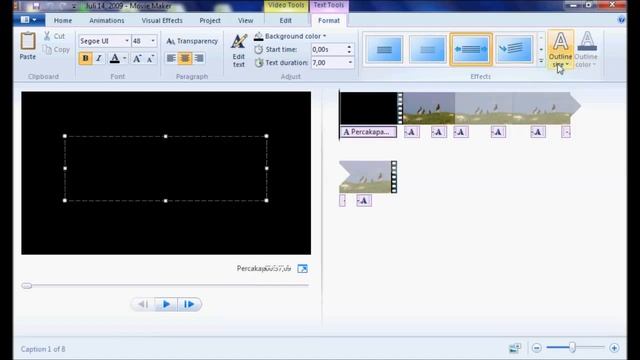Increase the font size with grow icon

pos(137,58)
